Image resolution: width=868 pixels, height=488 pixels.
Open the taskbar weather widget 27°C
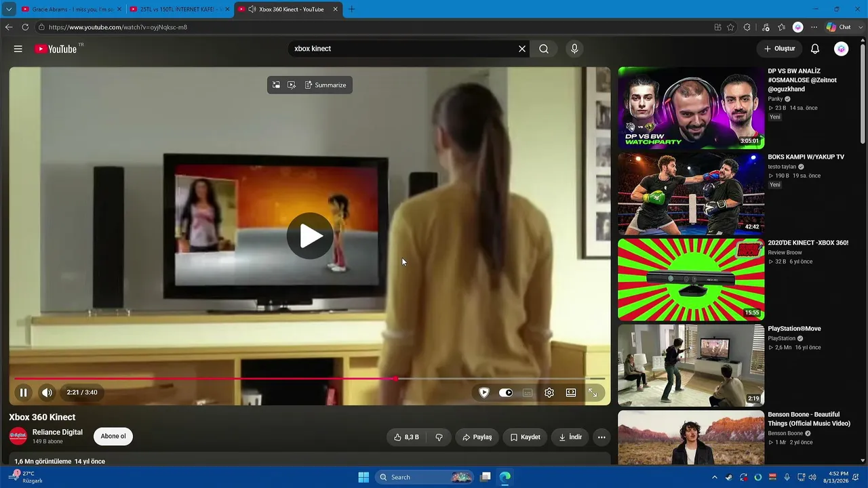[27, 477]
